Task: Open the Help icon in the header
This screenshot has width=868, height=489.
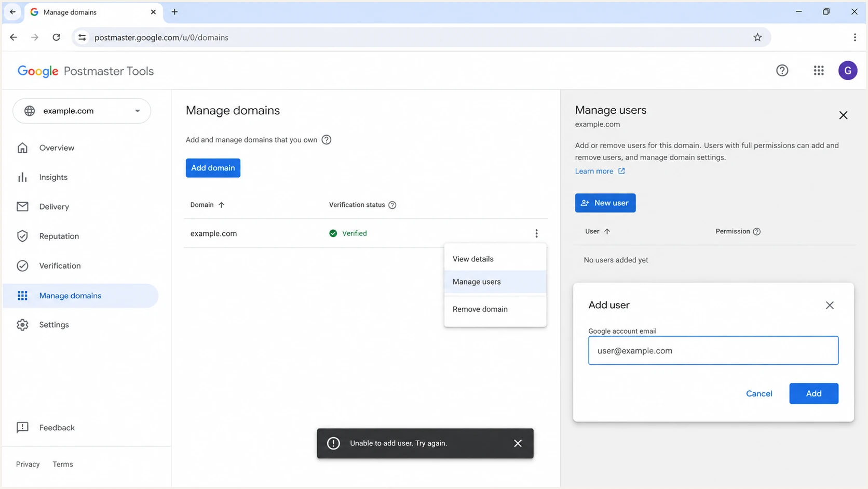Action: [x=782, y=71]
